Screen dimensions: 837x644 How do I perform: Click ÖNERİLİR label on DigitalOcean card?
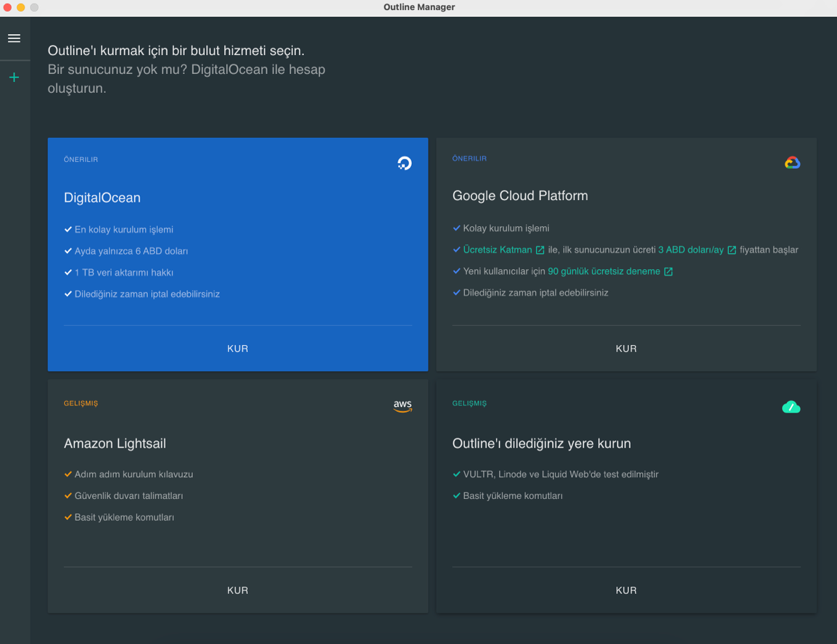pyautogui.click(x=81, y=160)
